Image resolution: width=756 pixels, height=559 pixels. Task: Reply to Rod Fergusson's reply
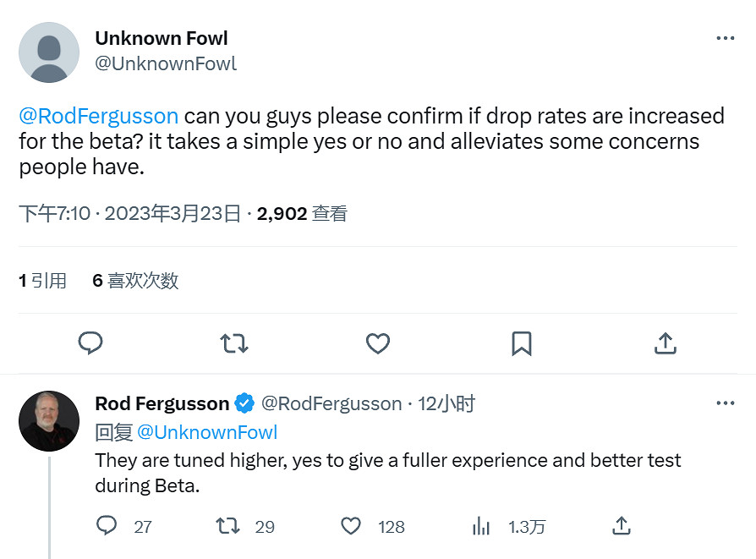107,526
